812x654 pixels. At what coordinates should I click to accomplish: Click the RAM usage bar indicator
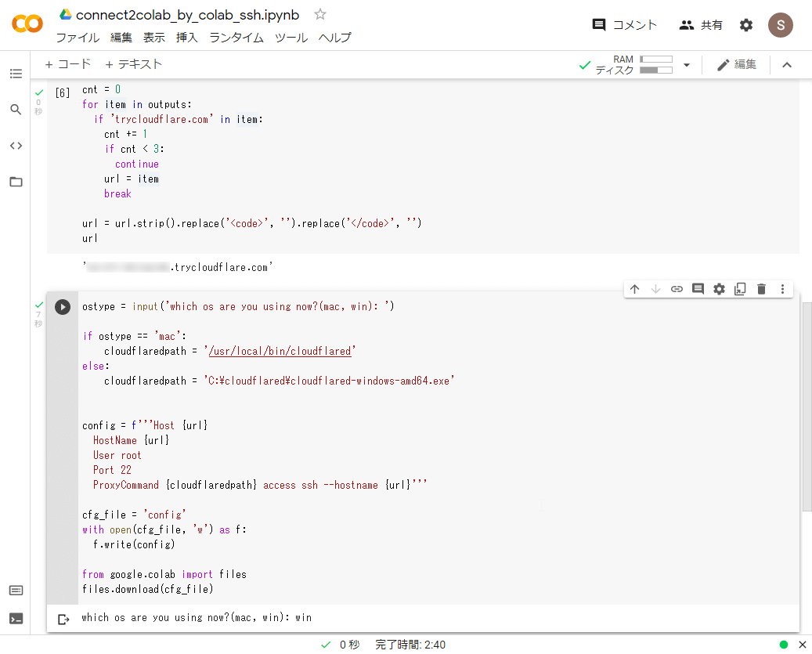(656, 59)
